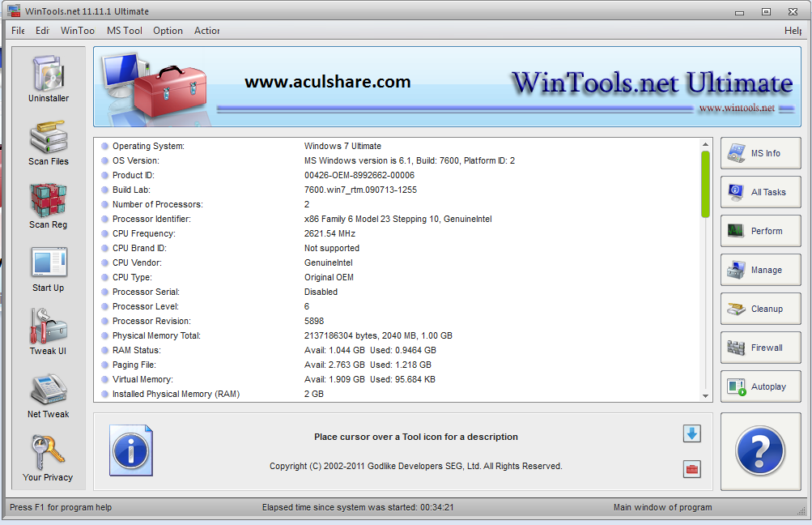The width and height of the screenshot is (812, 525).
Task: Open the Autoplay manager
Action: pyautogui.click(x=759, y=386)
